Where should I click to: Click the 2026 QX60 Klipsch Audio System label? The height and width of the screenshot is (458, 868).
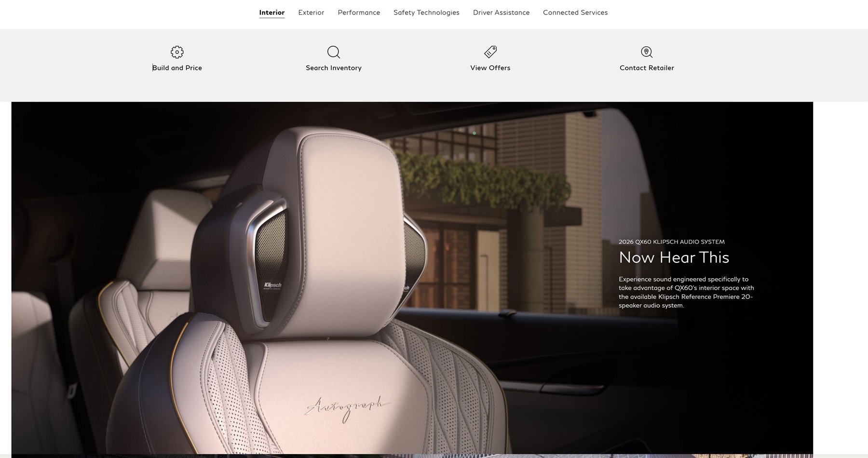pos(672,242)
